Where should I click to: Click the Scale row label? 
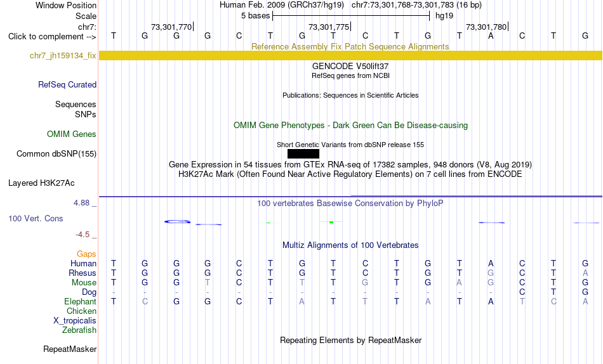pyautogui.click(x=86, y=16)
